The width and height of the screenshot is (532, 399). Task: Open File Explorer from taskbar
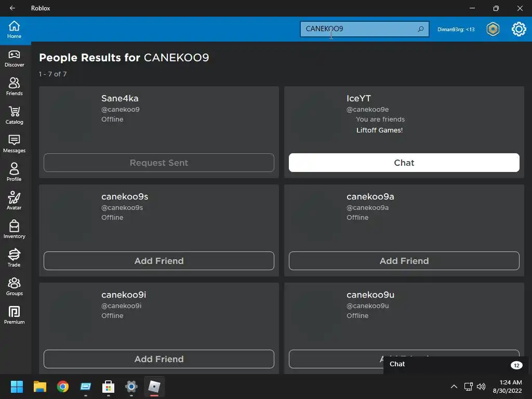pyautogui.click(x=39, y=387)
